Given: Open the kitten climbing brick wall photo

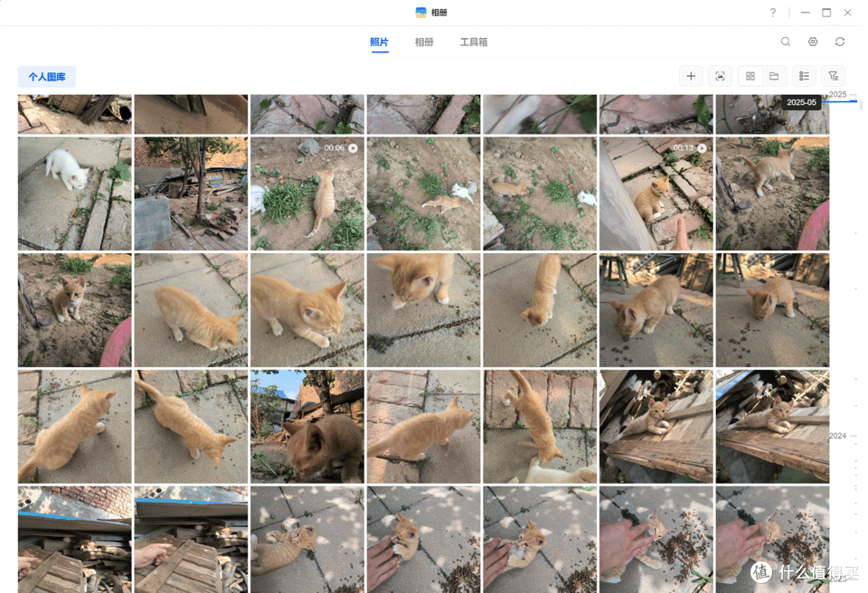Looking at the screenshot, I should coord(540,427).
